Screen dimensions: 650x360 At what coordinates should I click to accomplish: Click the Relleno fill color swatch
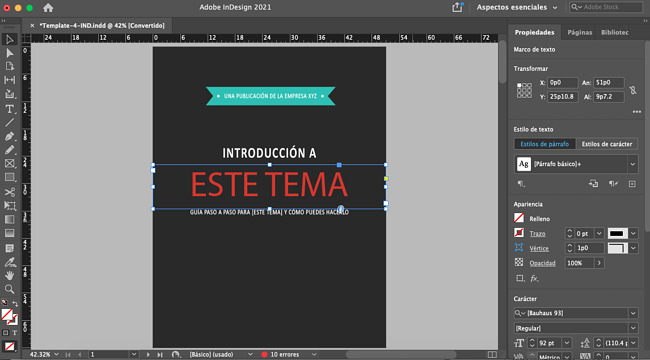coord(519,218)
